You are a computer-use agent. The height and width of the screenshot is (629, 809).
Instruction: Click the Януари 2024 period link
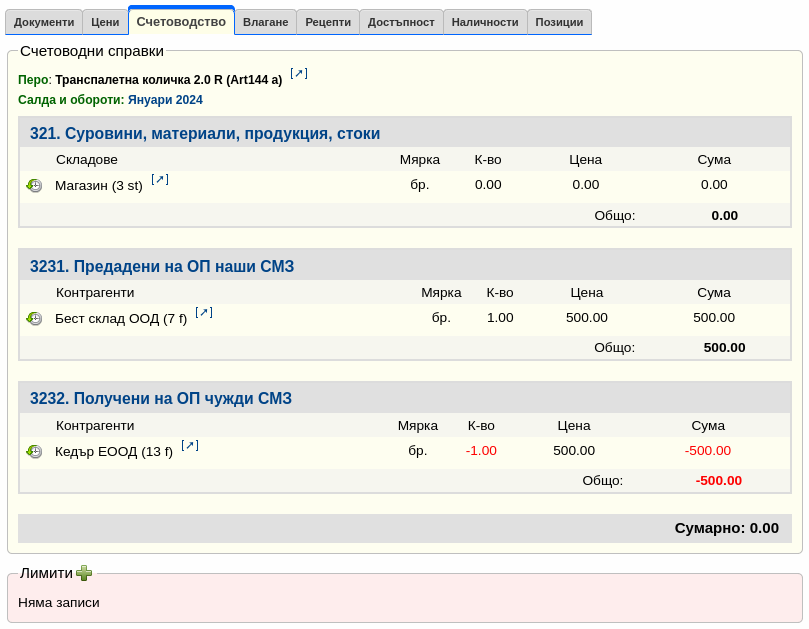pyautogui.click(x=165, y=100)
